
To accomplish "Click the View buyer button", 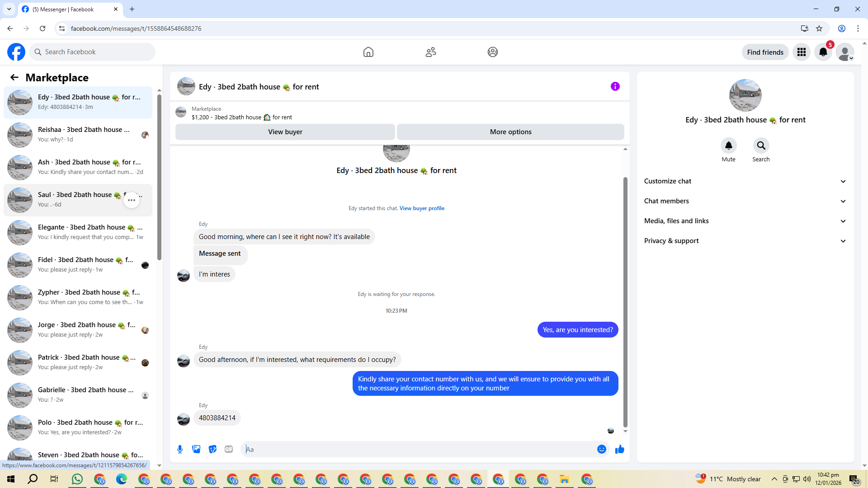I will [285, 132].
